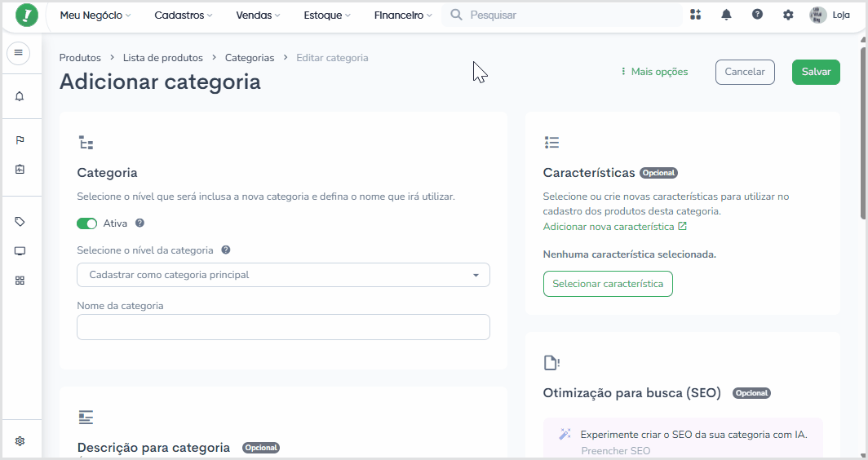The width and height of the screenshot is (868, 460).
Task: Open the apps grid icon in top bar
Action: (x=696, y=15)
